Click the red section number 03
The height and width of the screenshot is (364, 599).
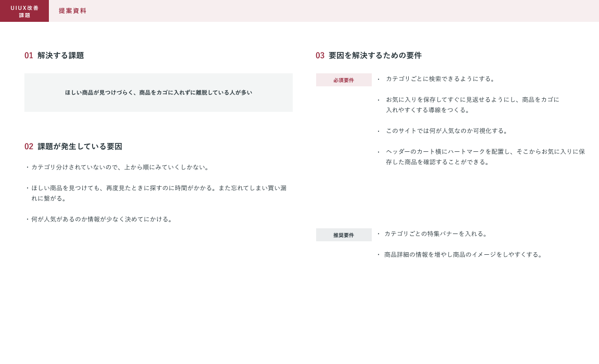pos(320,56)
